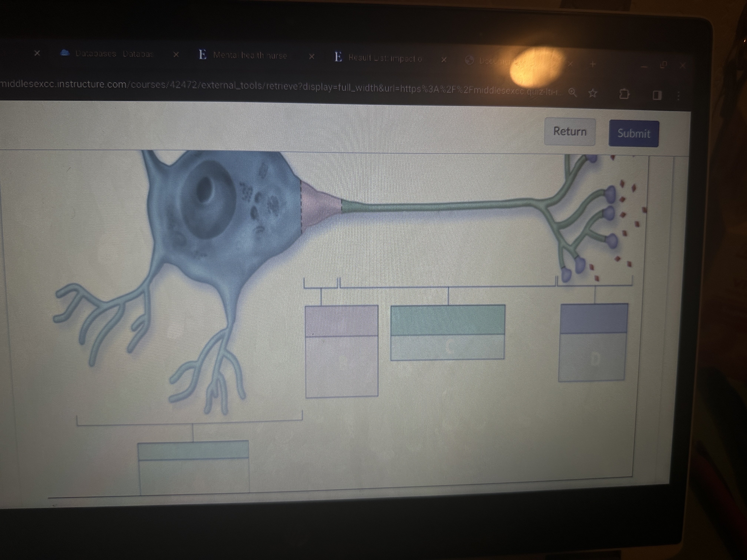Toggle the browser side panel icon
Viewport: 747px width, 560px height.
[x=657, y=95]
